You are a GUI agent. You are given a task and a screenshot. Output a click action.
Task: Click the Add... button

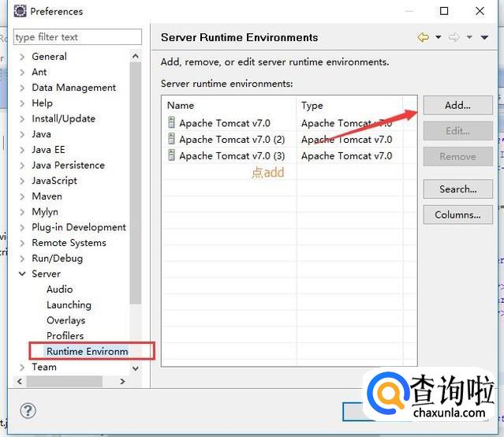457,105
